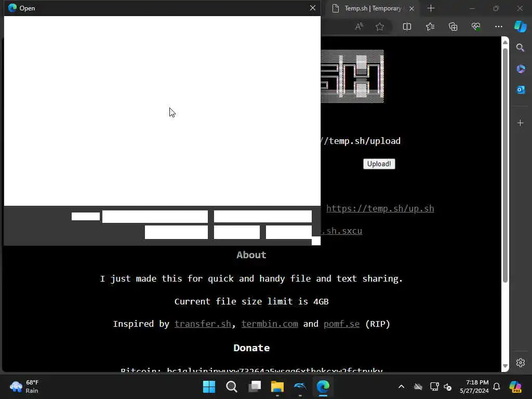
Task: Open the dolphin app on the taskbar
Action: (300, 387)
